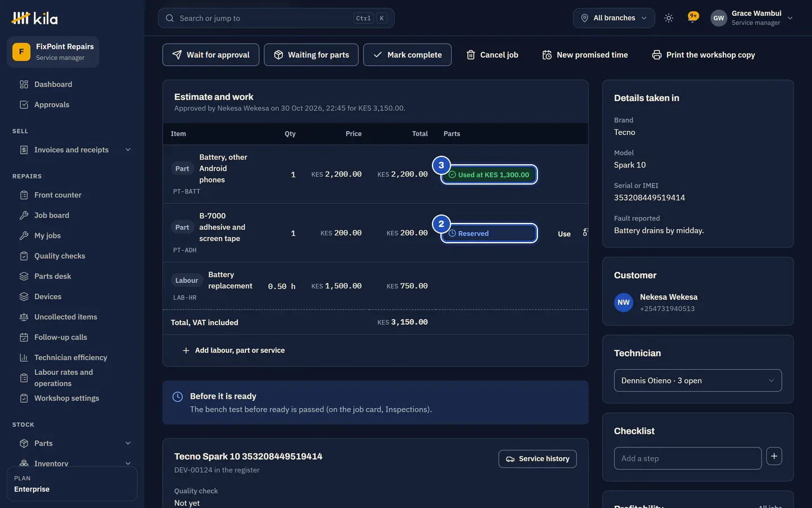Toggle the light/dark theme sun icon
The height and width of the screenshot is (508, 812).
click(669, 18)
